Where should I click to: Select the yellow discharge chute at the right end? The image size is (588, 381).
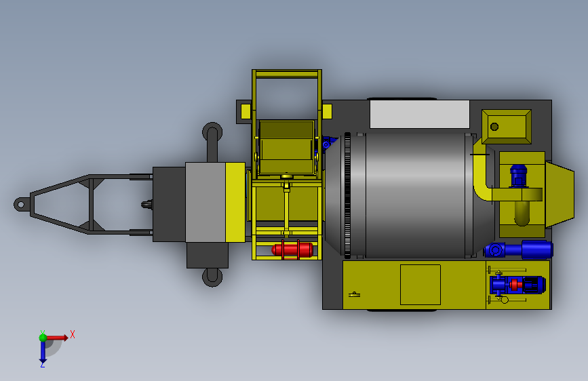coord(560,195)
